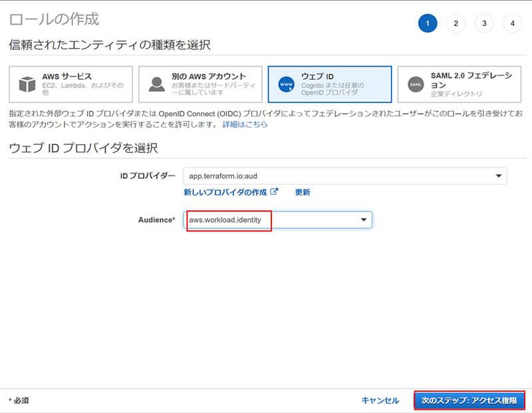Go to wizard step 4 circle
The height and width of the screenshot is (413, 532).
click(x=512, y=23)
